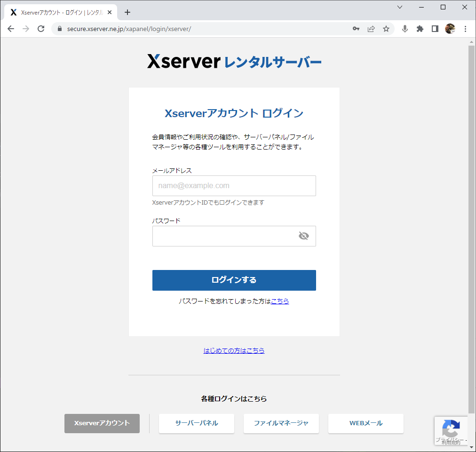Screen dimensions: 476x452
Task: Toggle password visibility eye icon
Action: click(x=303, y=236)
